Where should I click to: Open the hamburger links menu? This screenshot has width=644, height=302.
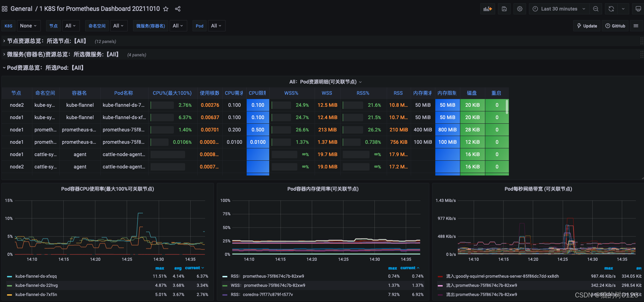[636, 26]
